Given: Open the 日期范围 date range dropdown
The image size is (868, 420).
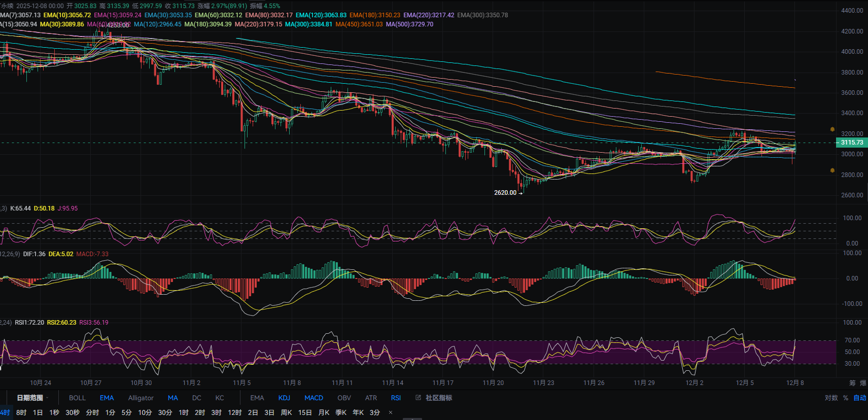Looking at the screenshot, I should (x=33, y=398).
